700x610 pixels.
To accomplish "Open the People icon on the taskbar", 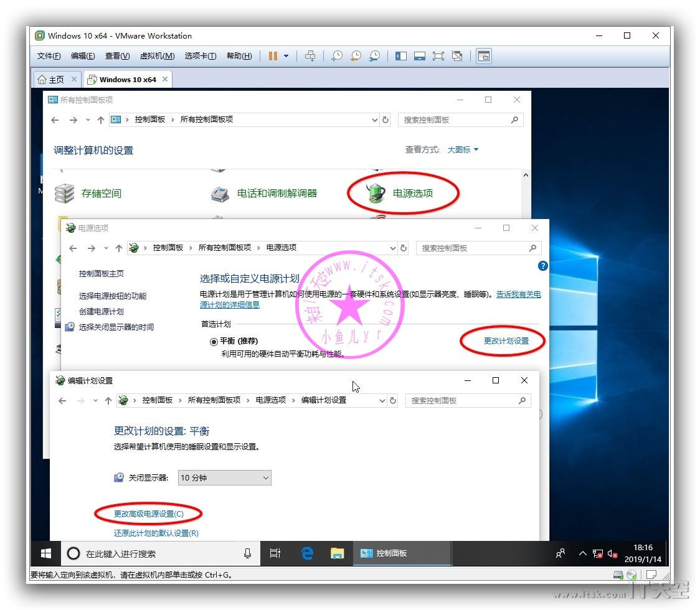I will 560,554.
